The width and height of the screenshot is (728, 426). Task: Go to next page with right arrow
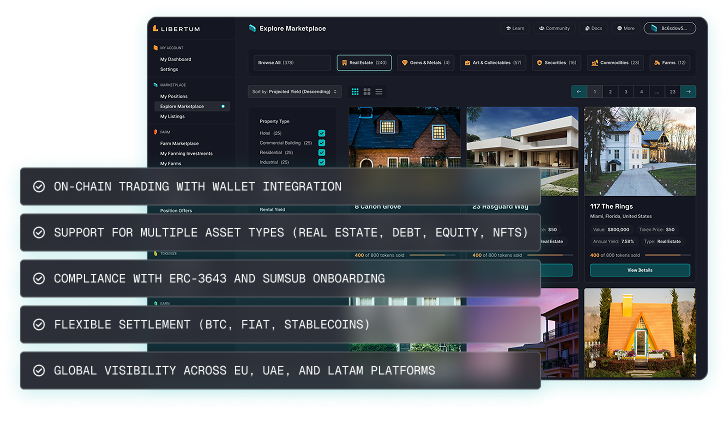688,92
